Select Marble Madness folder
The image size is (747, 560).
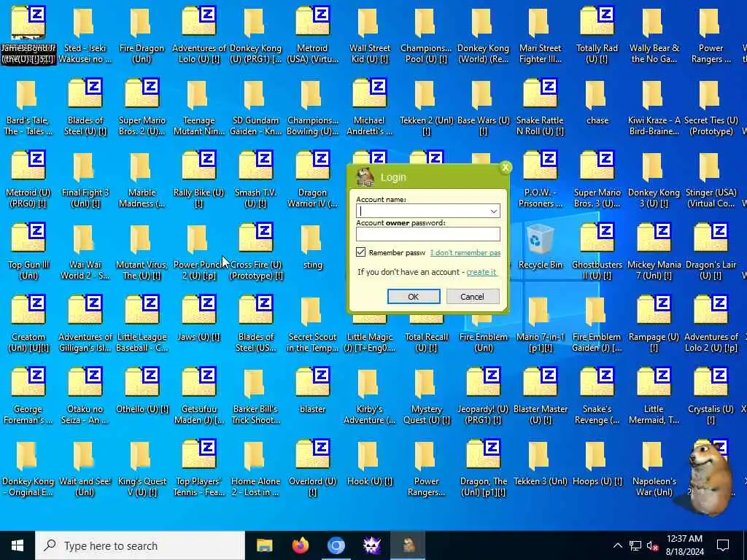[x=142, y=180]
